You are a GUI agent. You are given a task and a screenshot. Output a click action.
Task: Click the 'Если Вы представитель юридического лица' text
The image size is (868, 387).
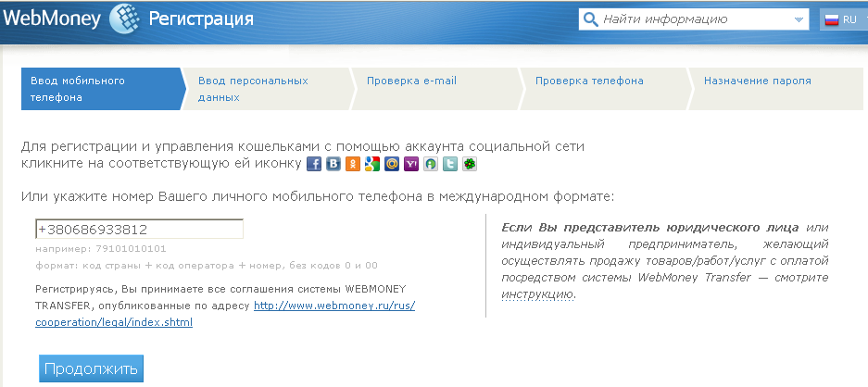click(x=650, y=228)
